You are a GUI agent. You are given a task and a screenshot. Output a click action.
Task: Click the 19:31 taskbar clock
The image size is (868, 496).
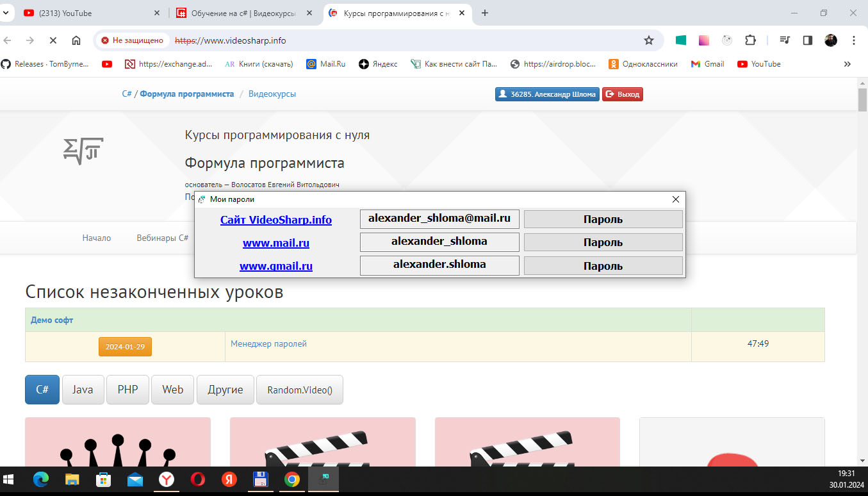pyautogui.click(x=846, y=472)
